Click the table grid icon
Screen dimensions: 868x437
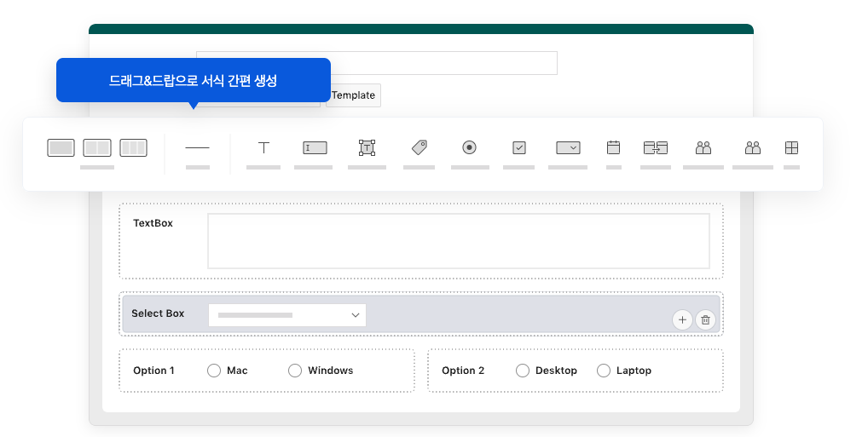coord(791,147)
